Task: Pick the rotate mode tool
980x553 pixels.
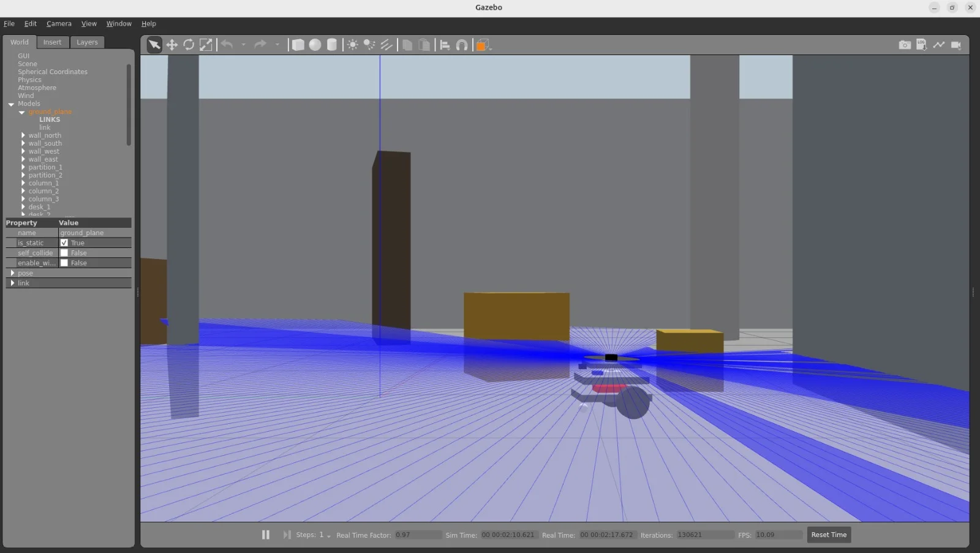Action: [189, 45]
